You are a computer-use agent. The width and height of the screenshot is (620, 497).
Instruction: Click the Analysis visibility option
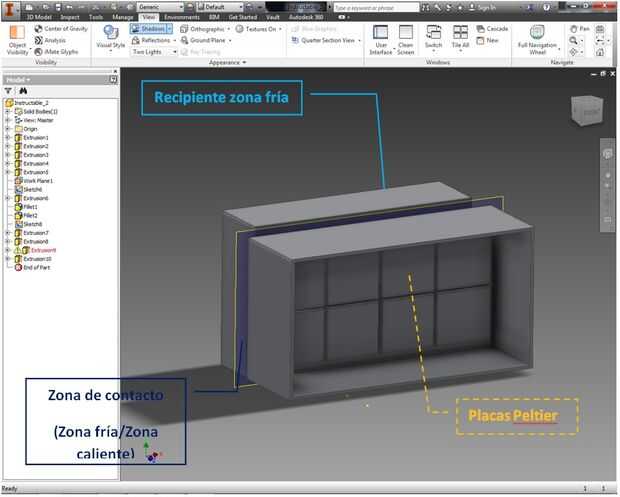click(x=50, y=40)
